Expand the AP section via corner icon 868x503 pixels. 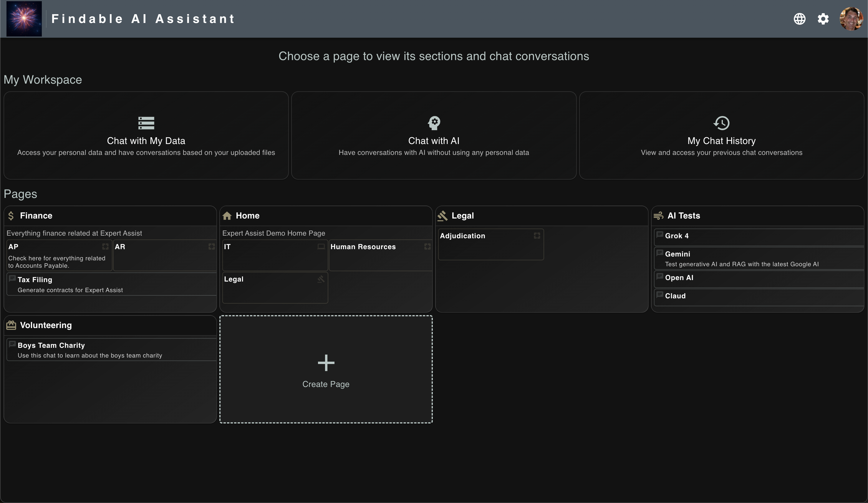click(105, 246)
